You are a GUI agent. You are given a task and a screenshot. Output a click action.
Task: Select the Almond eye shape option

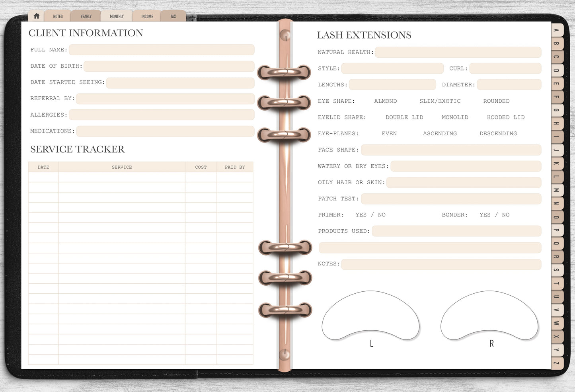385,101
